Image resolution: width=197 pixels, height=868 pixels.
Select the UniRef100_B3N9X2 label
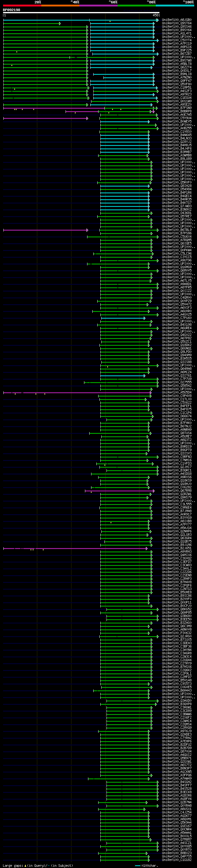click(x=177, y=210)
